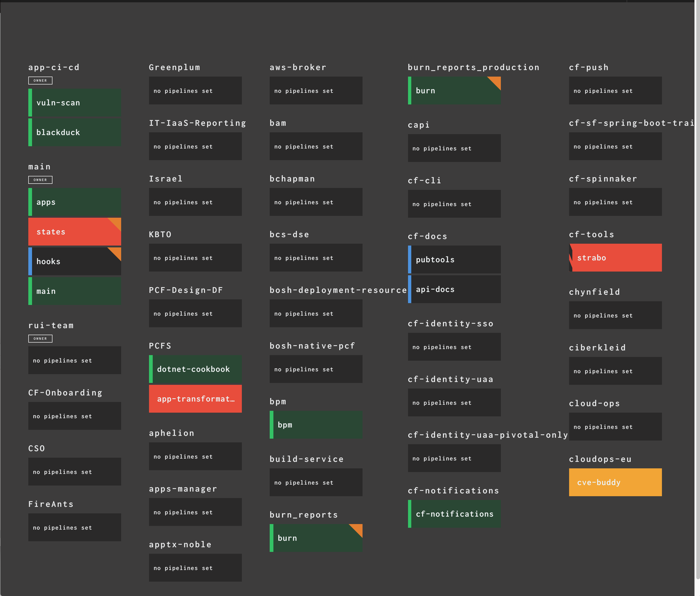Viewport: 700px width, 596px height.
Task: Select the api-docs pipeline under cf-docs
Action: click(454, 289)
